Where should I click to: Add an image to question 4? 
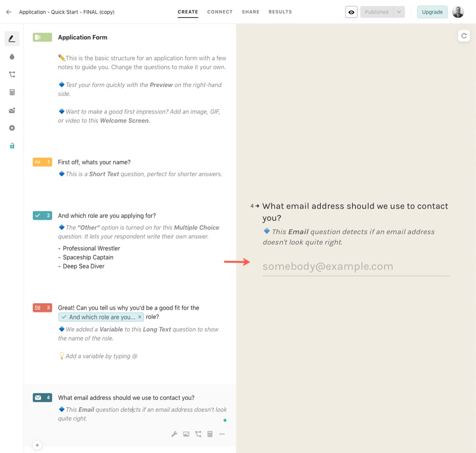[186, 434]
